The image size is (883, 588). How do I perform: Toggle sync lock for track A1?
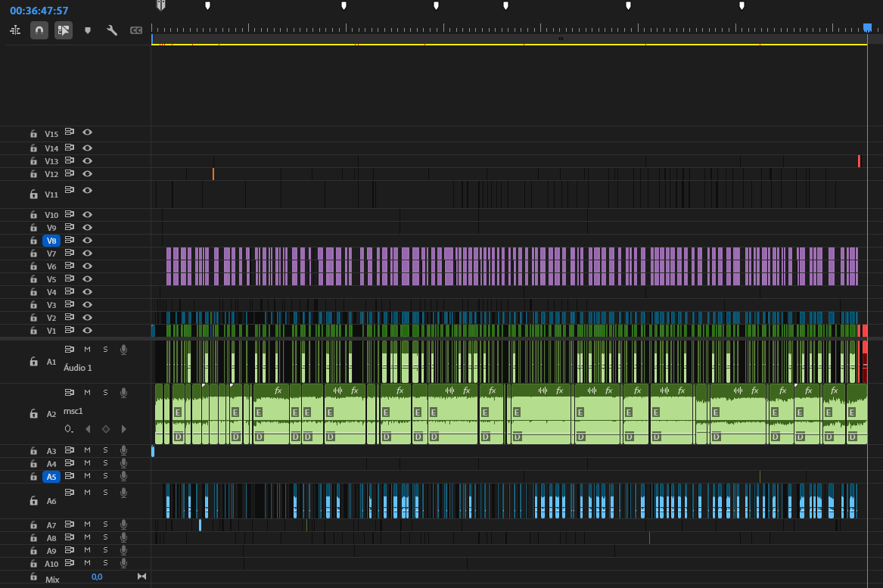[70, 349]
